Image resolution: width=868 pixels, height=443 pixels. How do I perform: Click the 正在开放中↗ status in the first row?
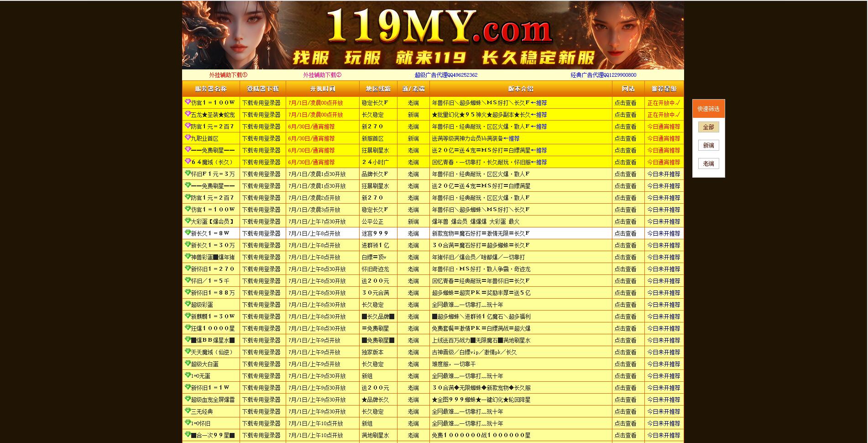tap(663, 103)
